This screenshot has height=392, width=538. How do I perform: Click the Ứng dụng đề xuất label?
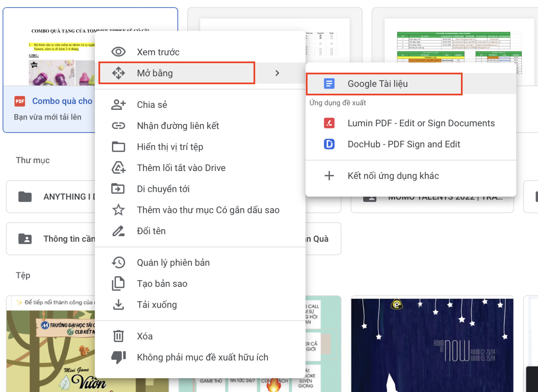pos(338,103)
